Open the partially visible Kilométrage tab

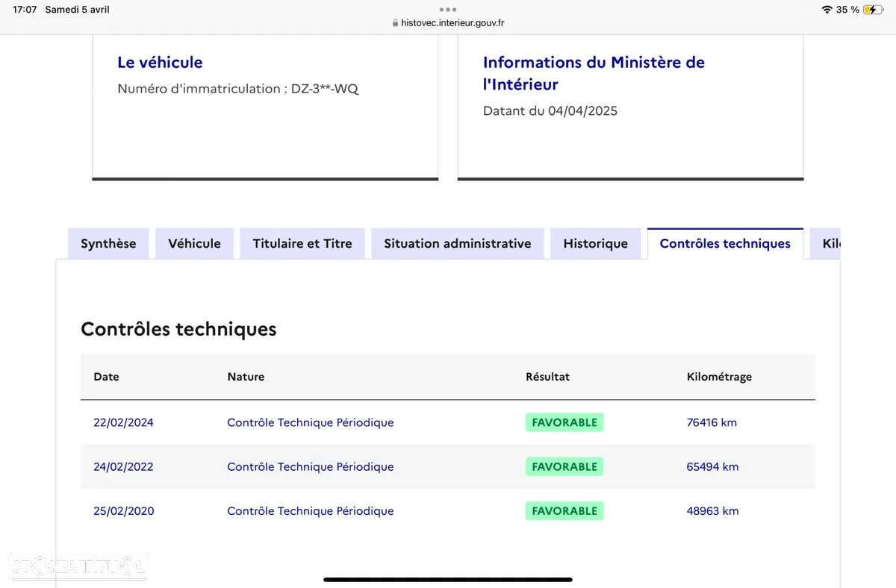[826, 243]
